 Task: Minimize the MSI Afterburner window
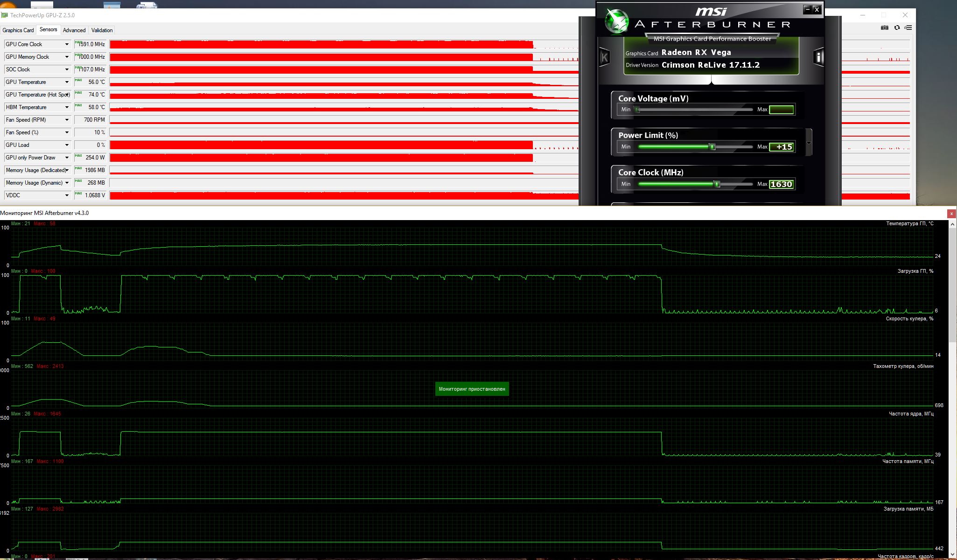808,9
